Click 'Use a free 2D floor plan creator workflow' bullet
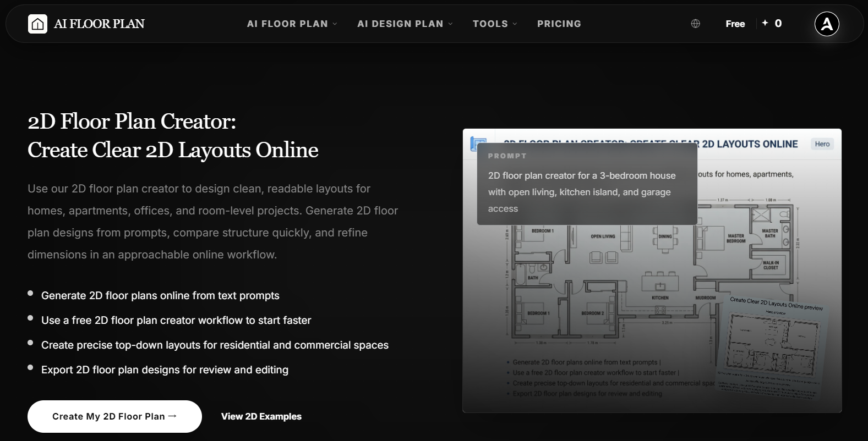The width and height of the screenshot is (868, 441). (176, 320)
